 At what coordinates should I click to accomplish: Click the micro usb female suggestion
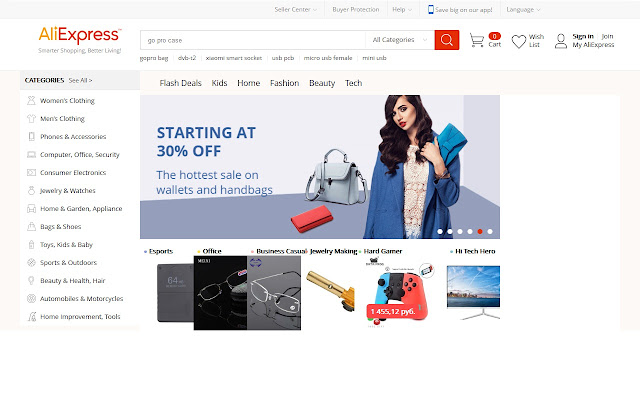[x=328, y=58]
